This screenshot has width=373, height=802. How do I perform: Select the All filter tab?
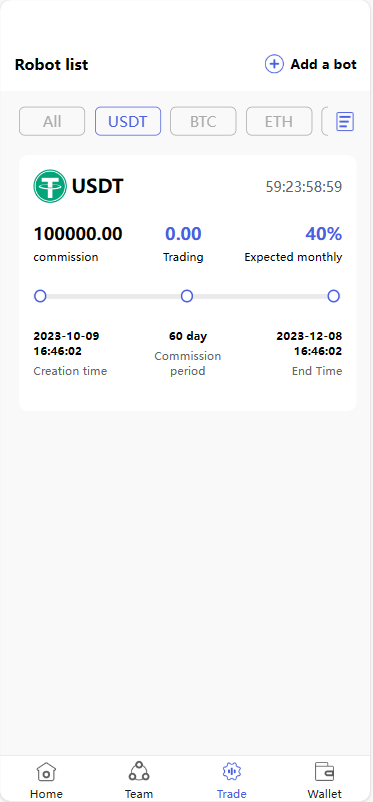pyautogui.click(x=52, y=121)
